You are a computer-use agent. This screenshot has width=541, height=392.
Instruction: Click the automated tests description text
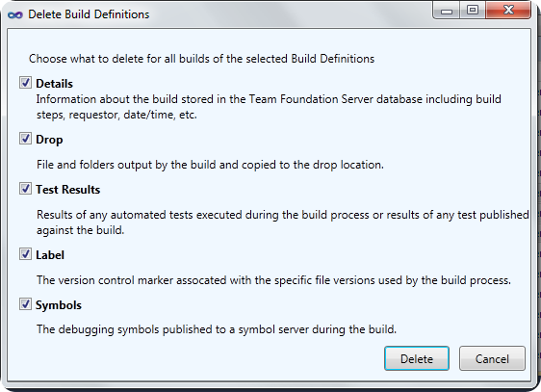(x=283, y=222)
